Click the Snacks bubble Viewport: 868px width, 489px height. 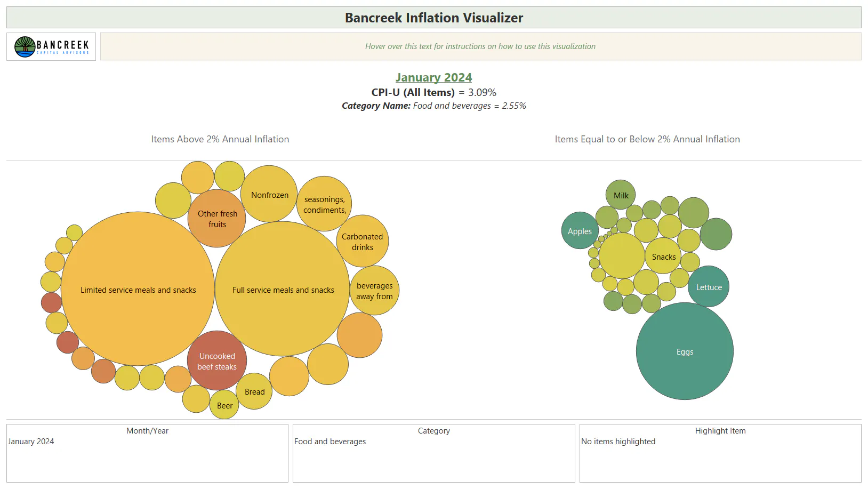click(663, 256)
